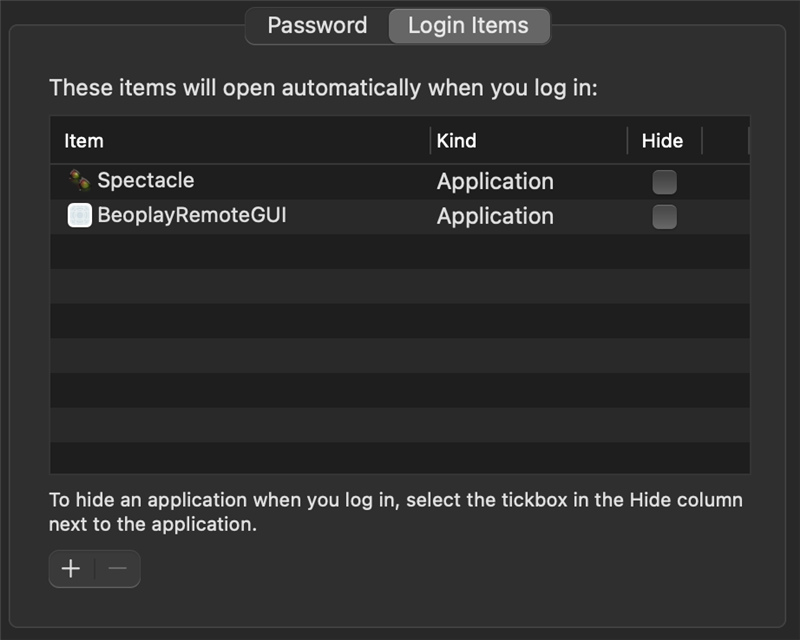
Task: Select the Spectacle name label
Action: tap(146, 181)
